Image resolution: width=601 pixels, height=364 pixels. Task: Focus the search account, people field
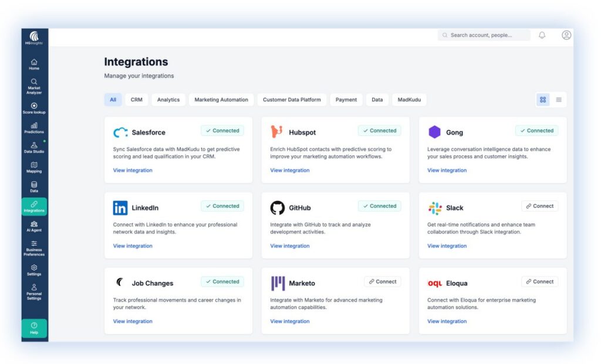point(484,35)
